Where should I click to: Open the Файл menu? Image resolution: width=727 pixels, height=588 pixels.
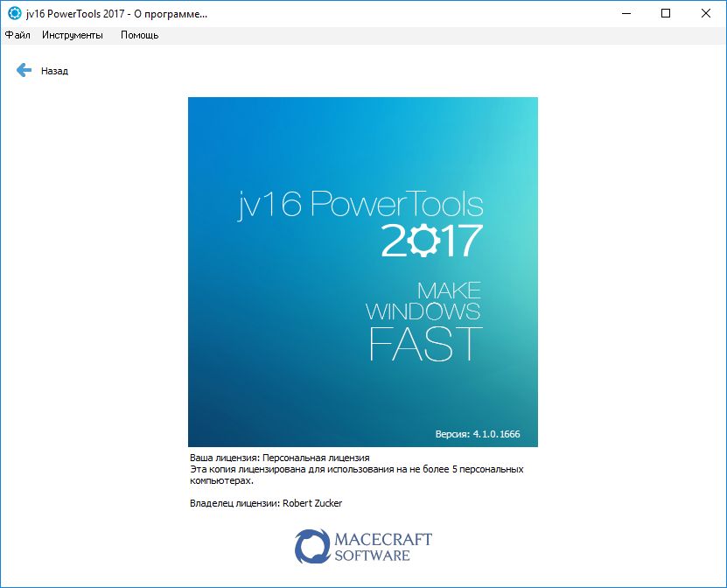pyautogui.click(x=17, y=35)
